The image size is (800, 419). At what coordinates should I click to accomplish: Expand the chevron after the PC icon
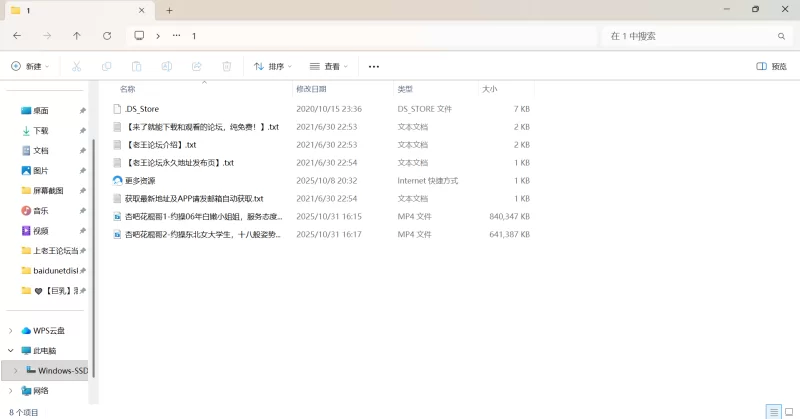(x=158, y=36)
